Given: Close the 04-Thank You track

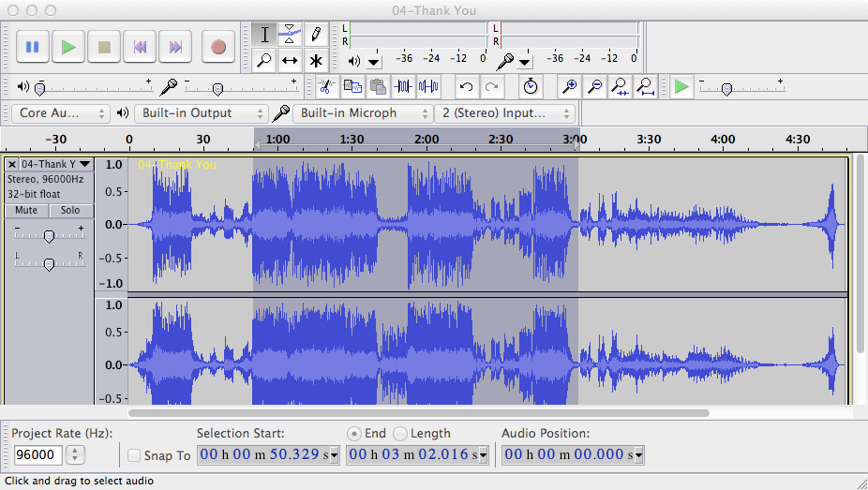Looking at the screenshot, I should pyautogui.click(x=11, y=164).
